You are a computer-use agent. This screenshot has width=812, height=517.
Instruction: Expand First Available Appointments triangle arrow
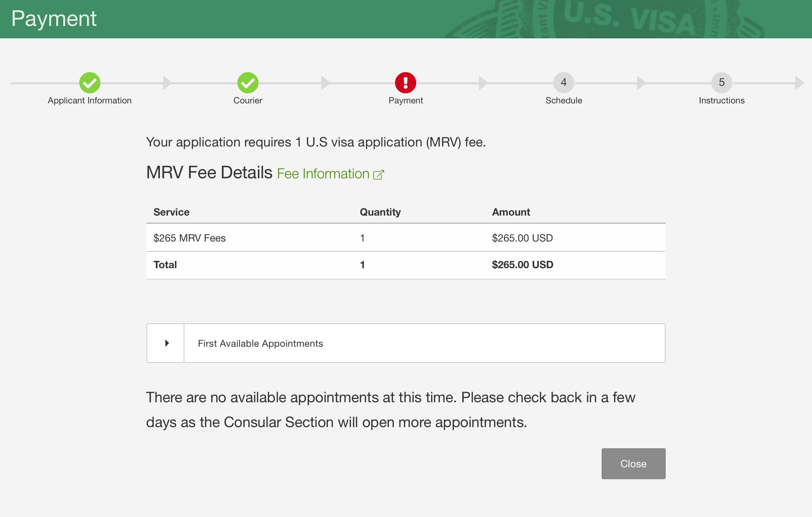click(166, 343)
